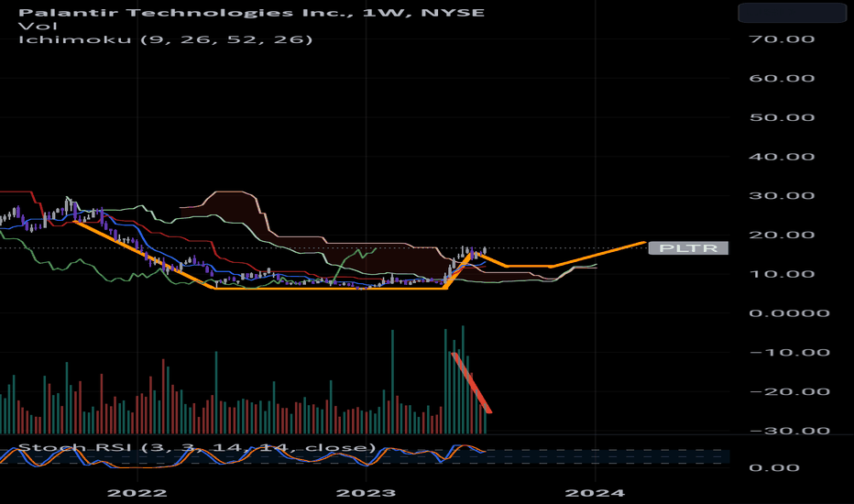Click the PLTR price label tag
The height and width of the screenshot is (504, 854).
(688, 248)
